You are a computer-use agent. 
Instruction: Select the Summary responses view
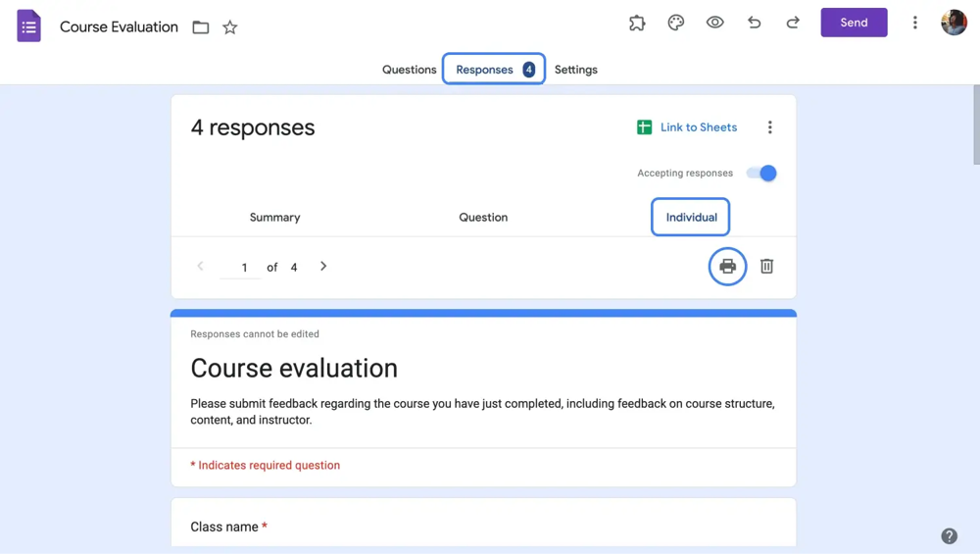tap(274, 218)
